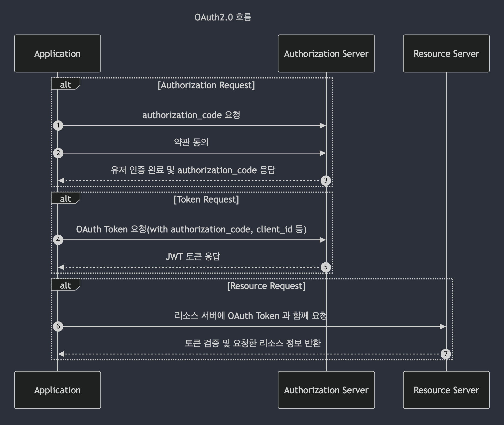This screenshot has width=504, height=425.
Task: Click the OAuth2.0 흐름 diagram title
Action: point(223,17)
